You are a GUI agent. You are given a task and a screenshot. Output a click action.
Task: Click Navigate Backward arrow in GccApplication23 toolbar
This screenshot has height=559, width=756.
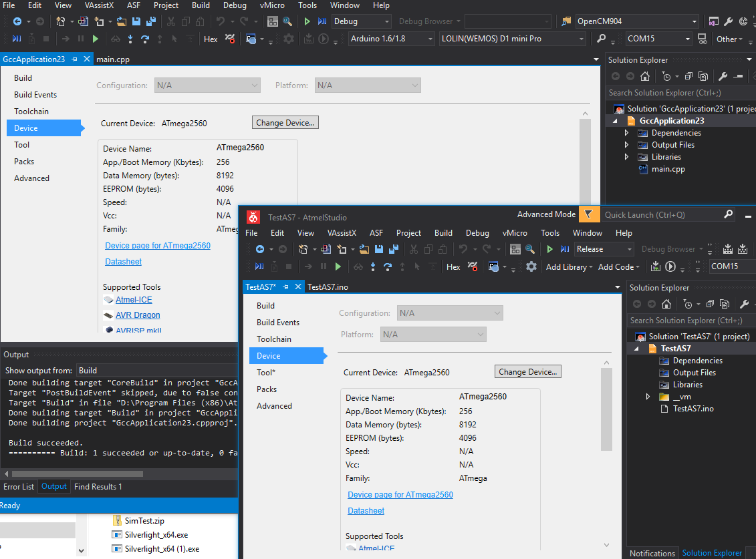pos(17,21)
